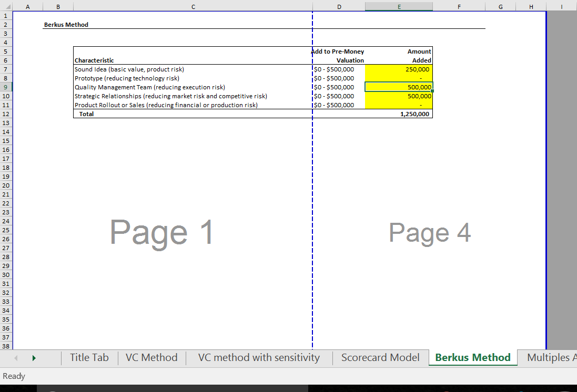
Task: Select column B header
Action: [x=58, y=7]
